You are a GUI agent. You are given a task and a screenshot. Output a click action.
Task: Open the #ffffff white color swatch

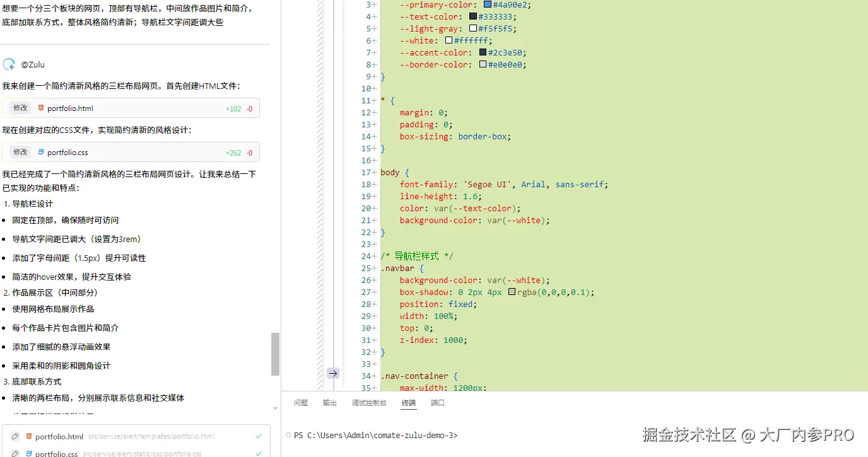(449, 40)
